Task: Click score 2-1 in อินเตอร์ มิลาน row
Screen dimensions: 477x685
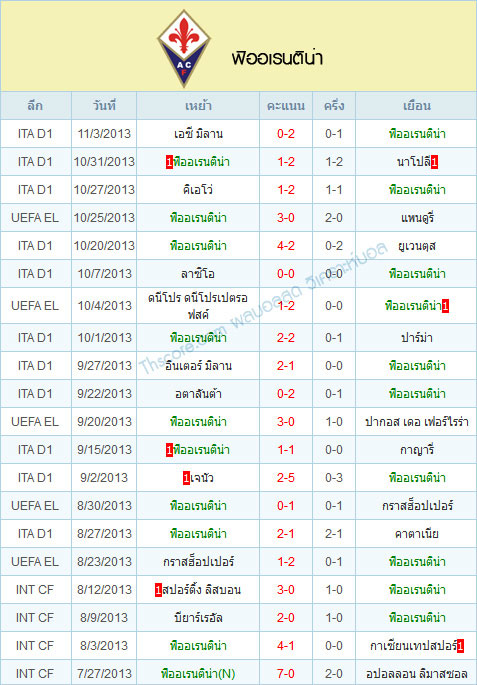Action: [286, 366]
